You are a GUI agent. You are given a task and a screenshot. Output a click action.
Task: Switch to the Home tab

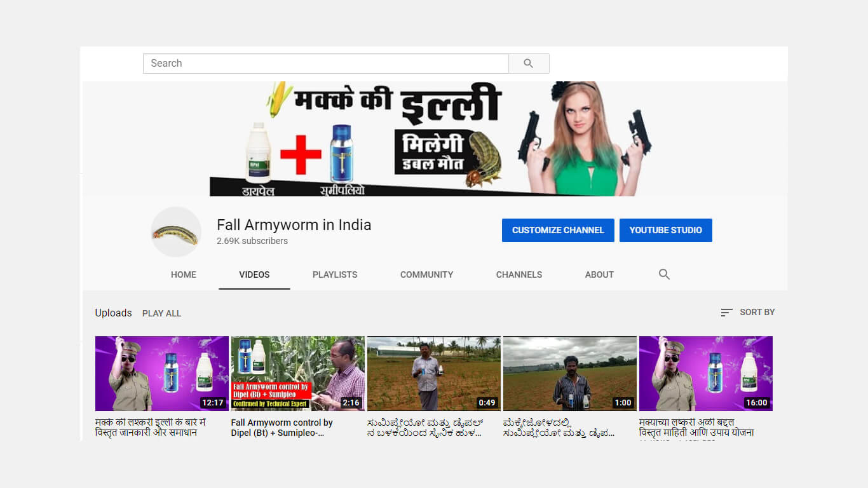184,274
